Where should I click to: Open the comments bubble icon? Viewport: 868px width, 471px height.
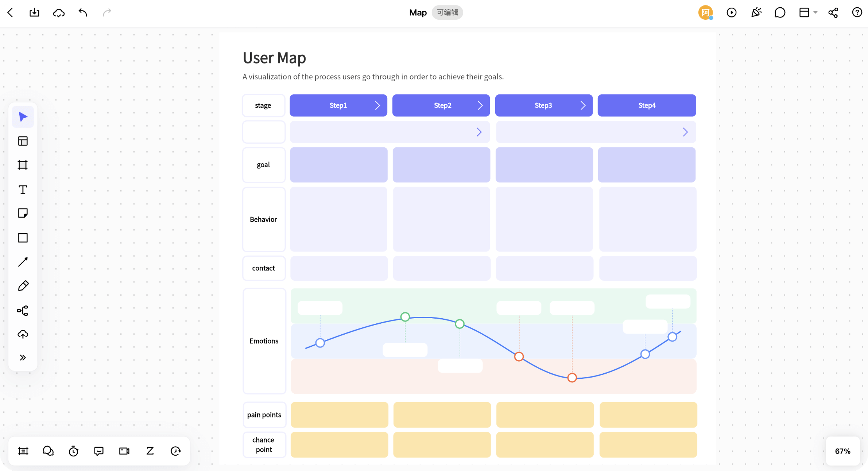point(780,12)
